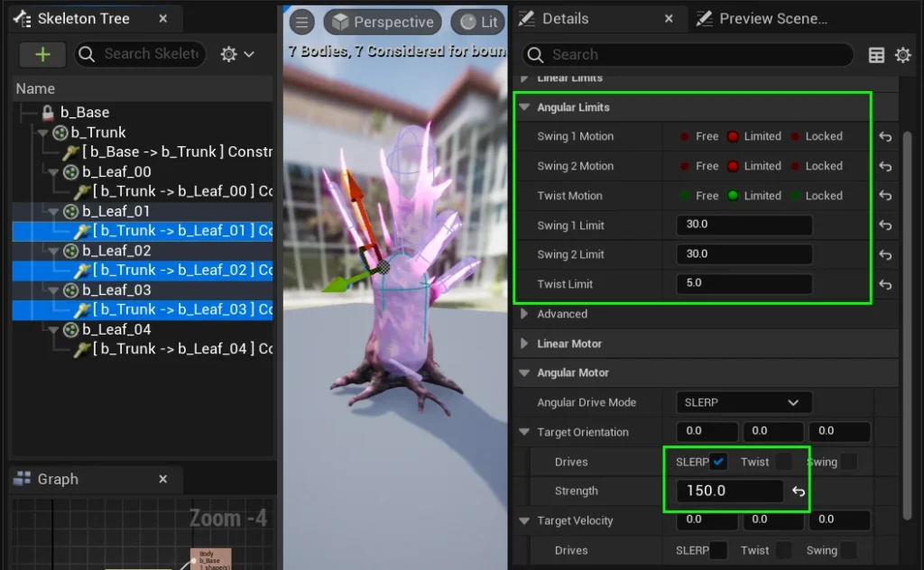Reset Twist Limit value to default

[x=885, y=285]
